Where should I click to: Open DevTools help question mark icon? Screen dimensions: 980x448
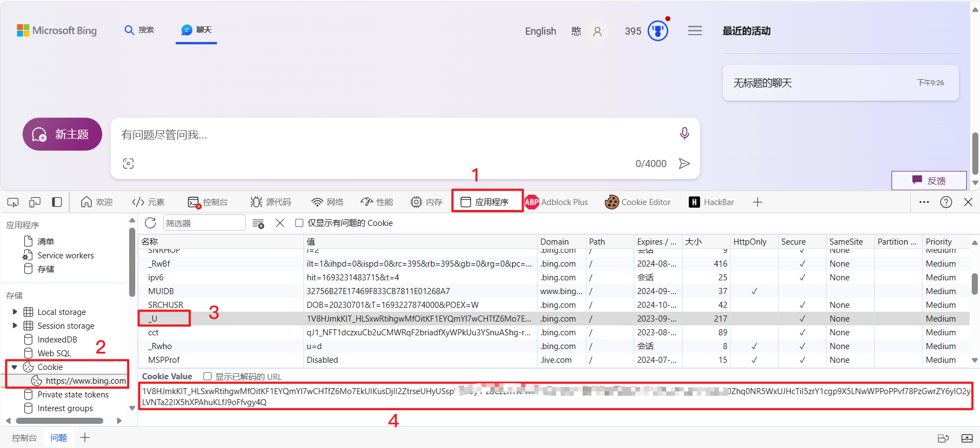point(945,202)
